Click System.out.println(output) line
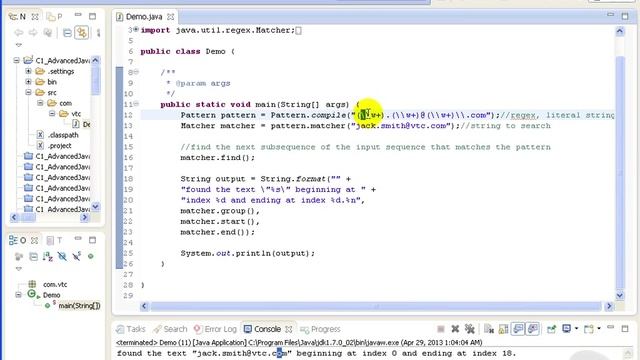 [248, 253]
